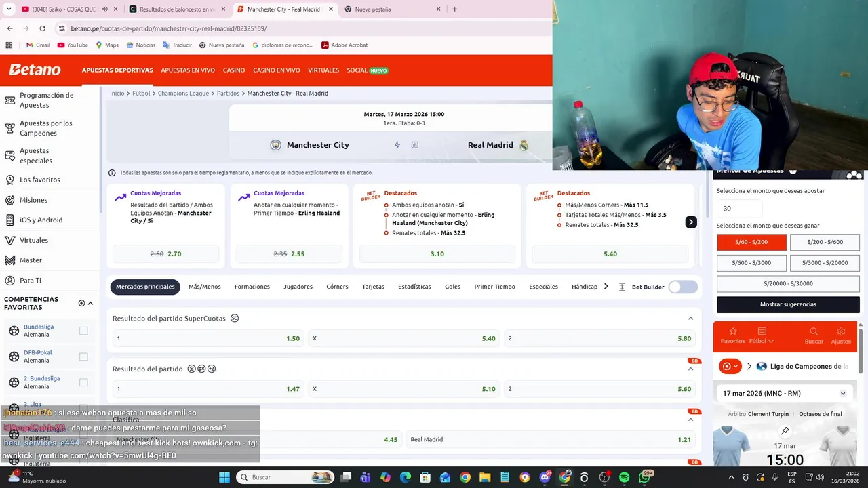Select the 5.40 Destacados Bet Builder odds
This screenshot has width=868, height=488.
click(x=610, y=253)
